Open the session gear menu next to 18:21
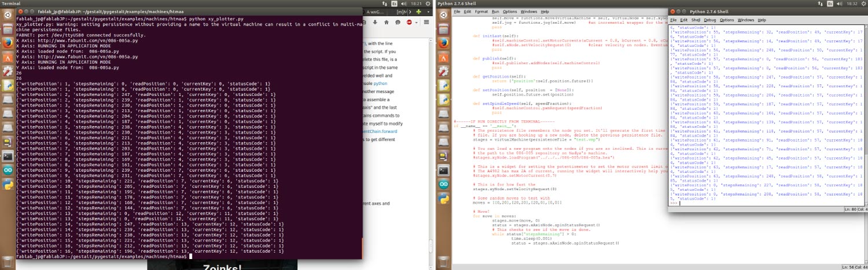The image size is (868, 270). pyautogui.click(x=429, y=3)
